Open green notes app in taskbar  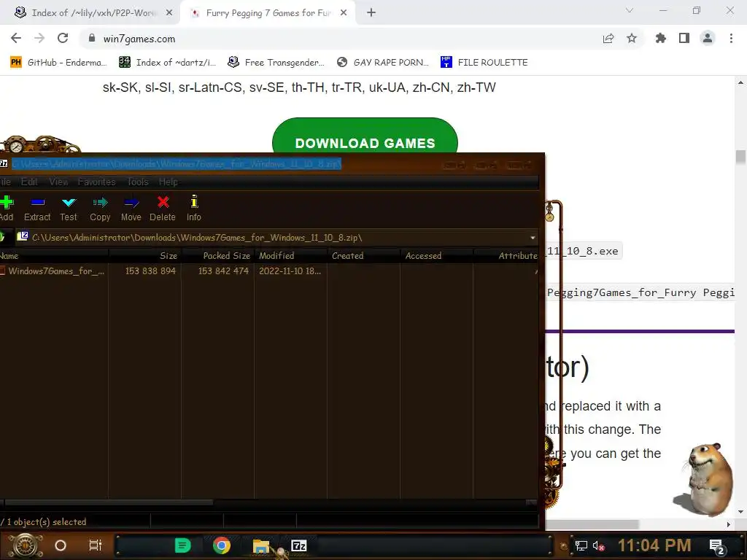183,545
